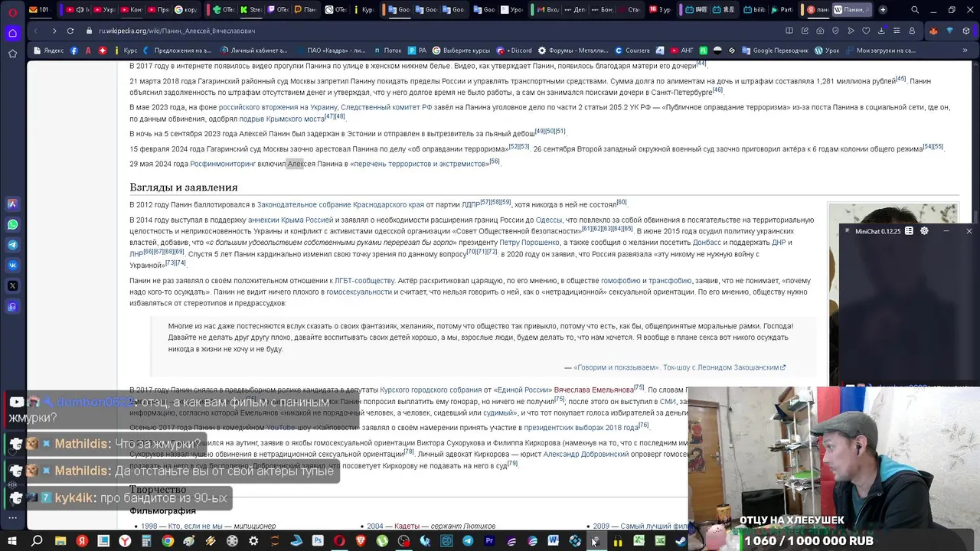Open 'президентских выборах 2018 года' link

click(581, 427)
